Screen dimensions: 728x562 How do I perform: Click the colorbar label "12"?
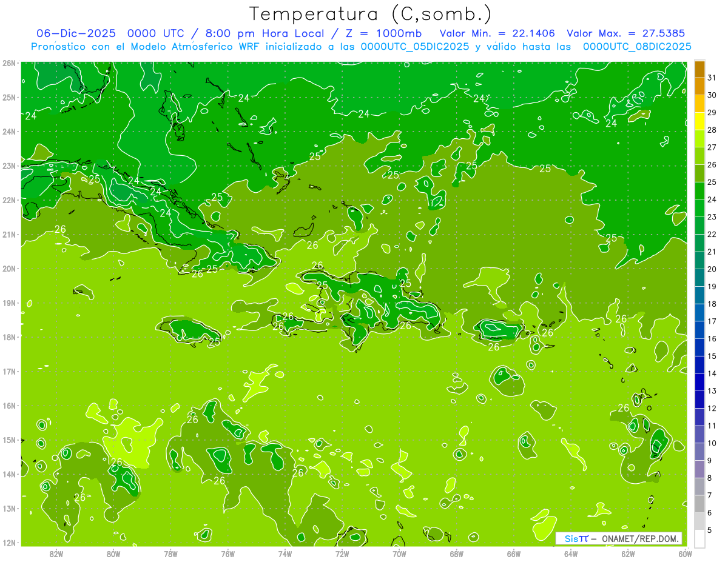pyautogui.click(x=712, y=408)
